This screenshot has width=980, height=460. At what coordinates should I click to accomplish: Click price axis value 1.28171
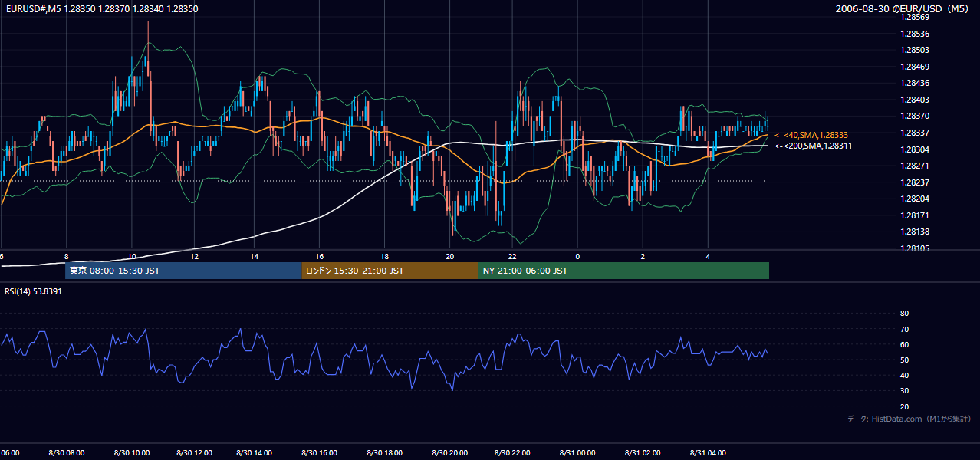tap(915, 215)
